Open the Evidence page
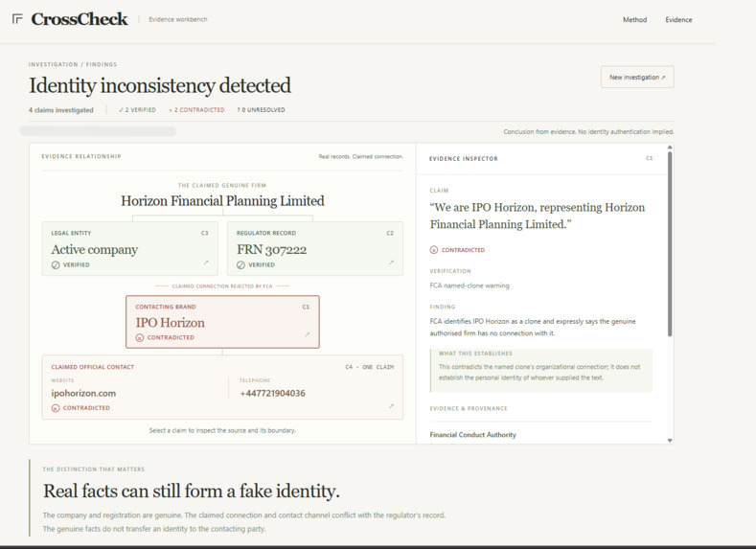The width and height of the screenshot is (756, 549). [678, 20]
